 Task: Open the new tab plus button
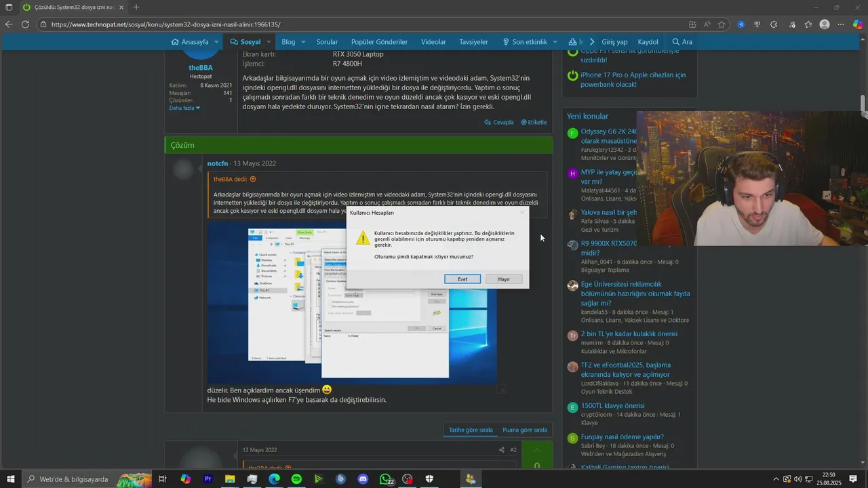coord(136,7)
